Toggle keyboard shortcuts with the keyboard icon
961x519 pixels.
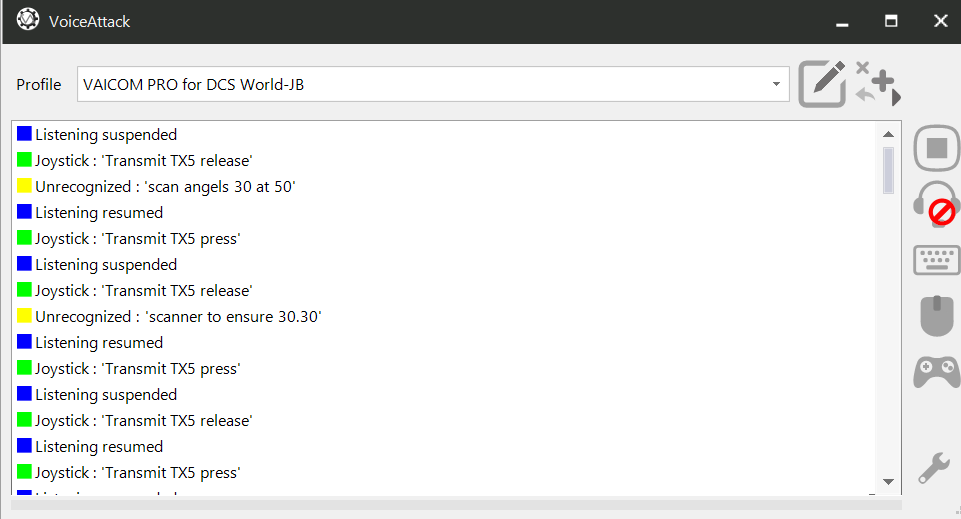click(x=936, y=260)
